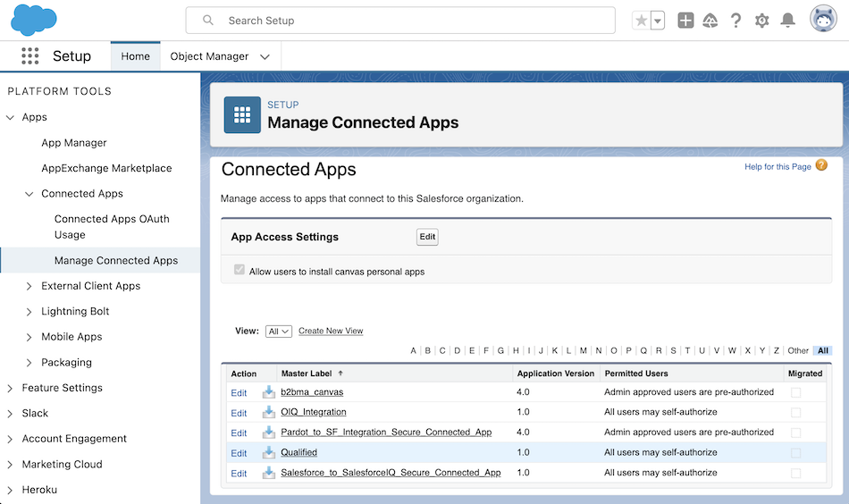Click Edit button in App Access Settings
This screenshot has width=849, height=504.
coord(427,237)
